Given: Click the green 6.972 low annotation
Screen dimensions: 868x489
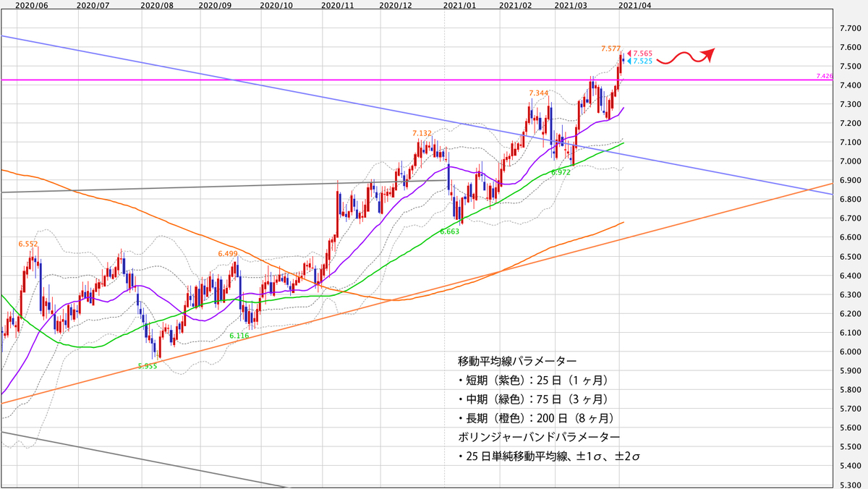Looking at the screenshot, I should click(561, 173).
